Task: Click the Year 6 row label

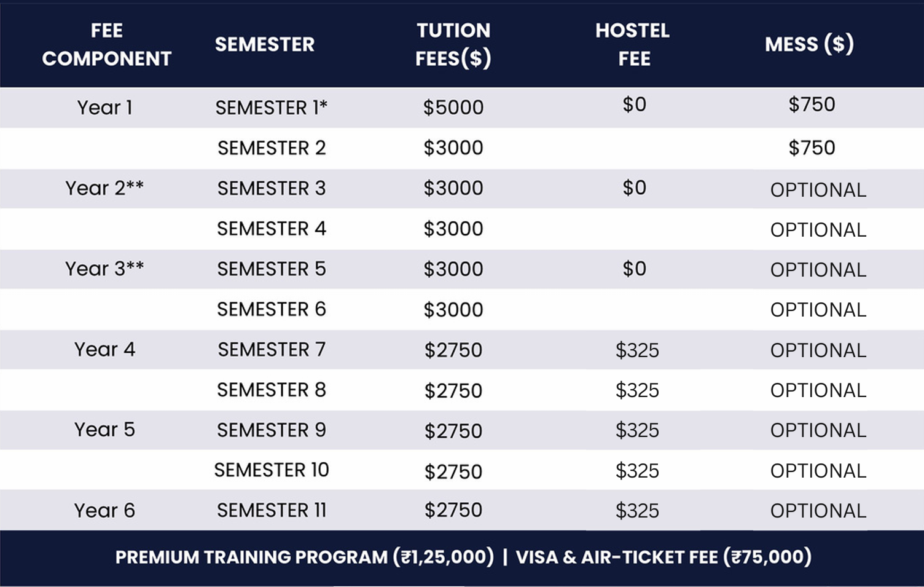Action: coord(104,510)
